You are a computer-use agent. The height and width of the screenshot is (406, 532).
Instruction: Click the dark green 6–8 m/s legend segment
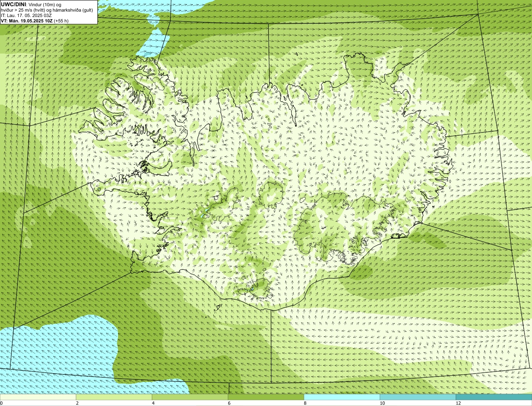click(x=266, y=397)
